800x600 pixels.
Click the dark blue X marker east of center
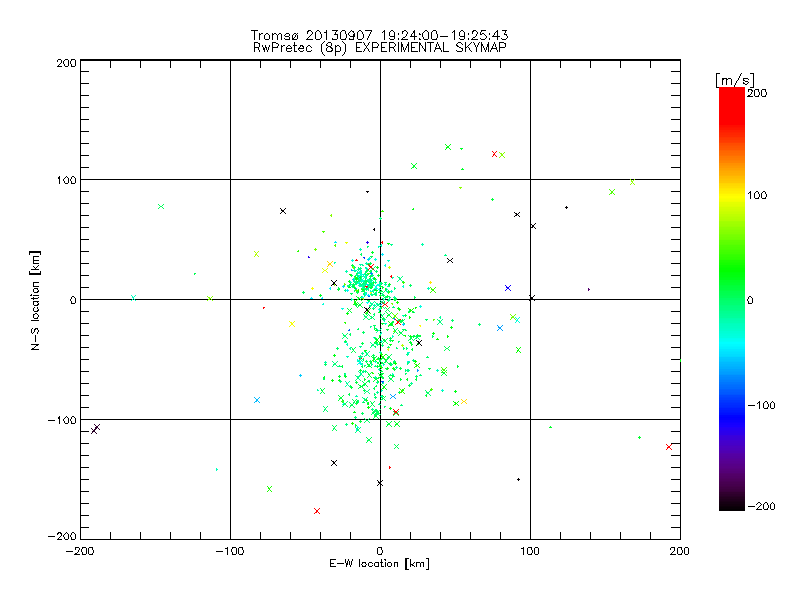[x=508, y=288]
